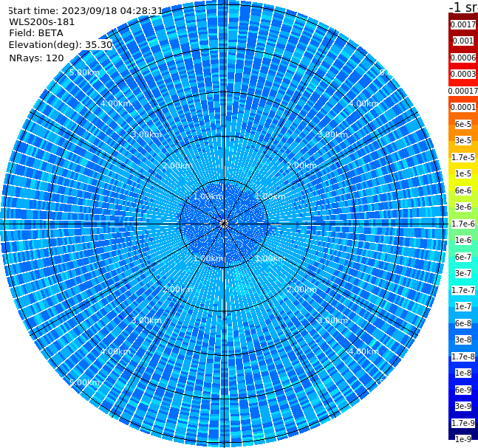
Task: Click the 1.7e-6 colorbar tick label
Action: click(x=463, y=224)
